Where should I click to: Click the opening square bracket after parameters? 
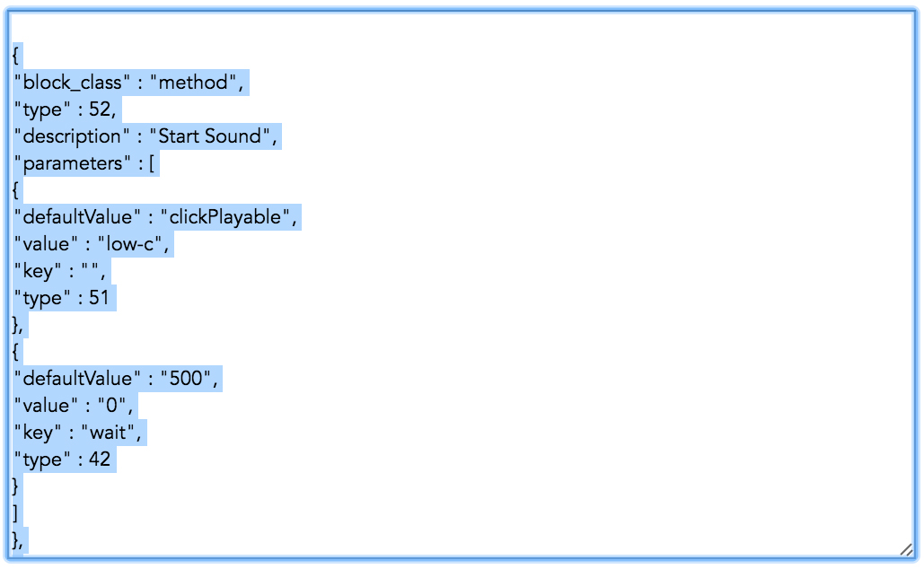point(153,163)
